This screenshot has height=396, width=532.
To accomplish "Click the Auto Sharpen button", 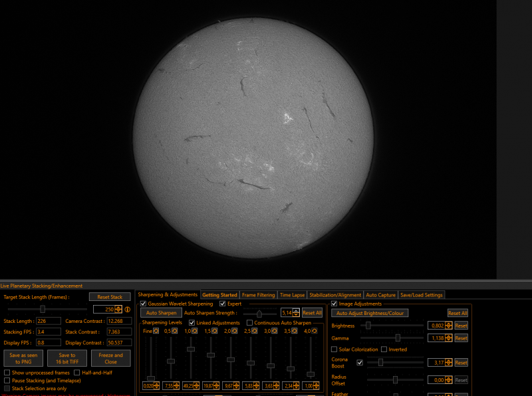I will (162, 313).
